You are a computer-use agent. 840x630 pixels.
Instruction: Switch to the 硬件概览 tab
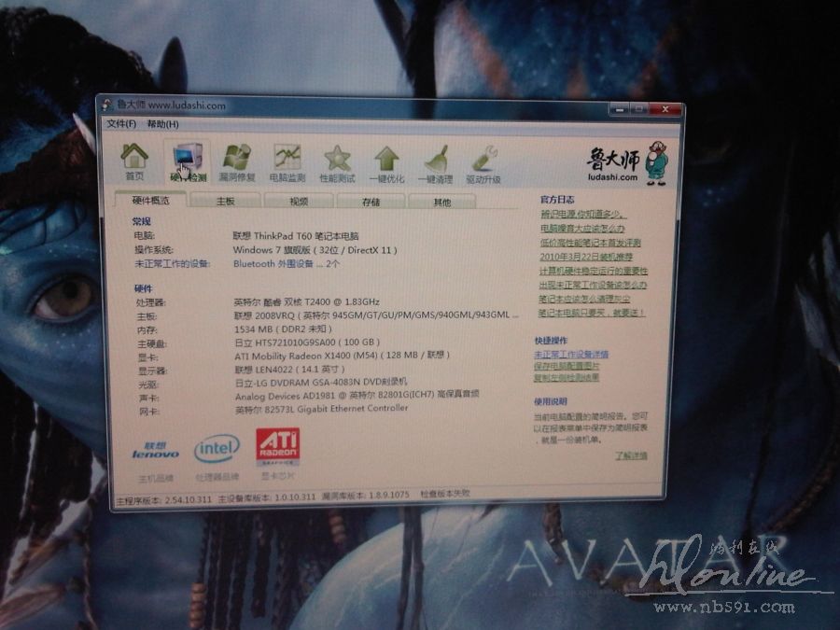[x=150, y=200]
